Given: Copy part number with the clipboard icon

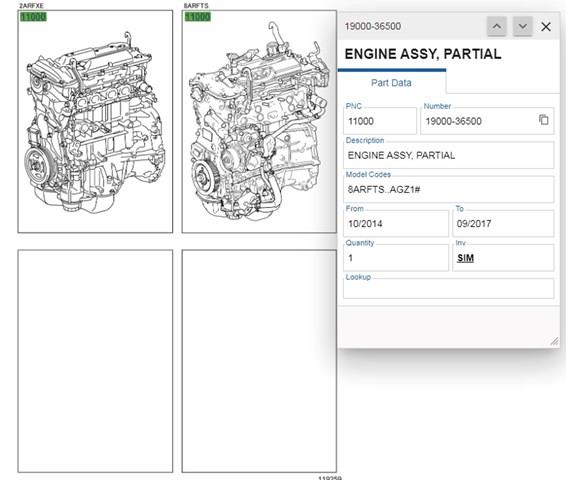Looking at the screenshot, I should tap(543, 120).
